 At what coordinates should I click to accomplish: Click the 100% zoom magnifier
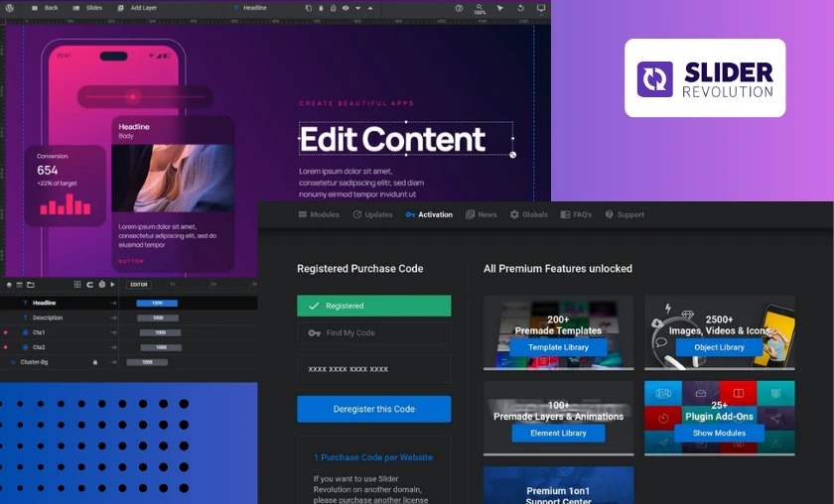click(480, 9)
